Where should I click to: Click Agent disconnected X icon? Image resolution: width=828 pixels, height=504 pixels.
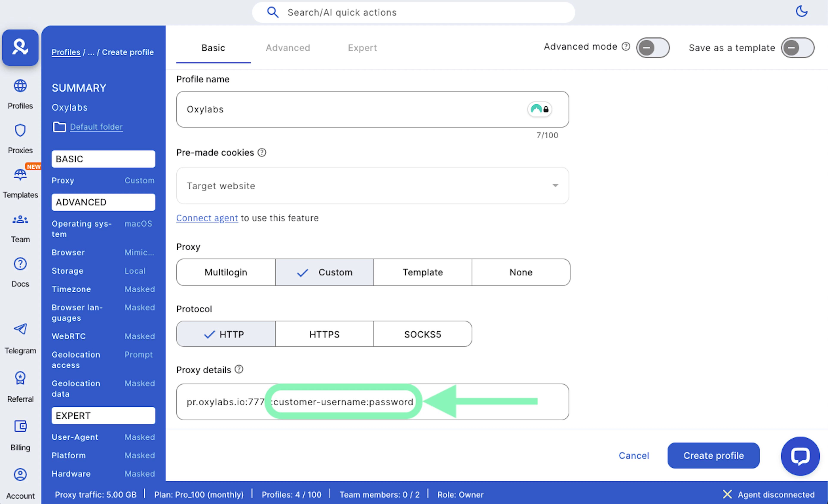point(727,494)
